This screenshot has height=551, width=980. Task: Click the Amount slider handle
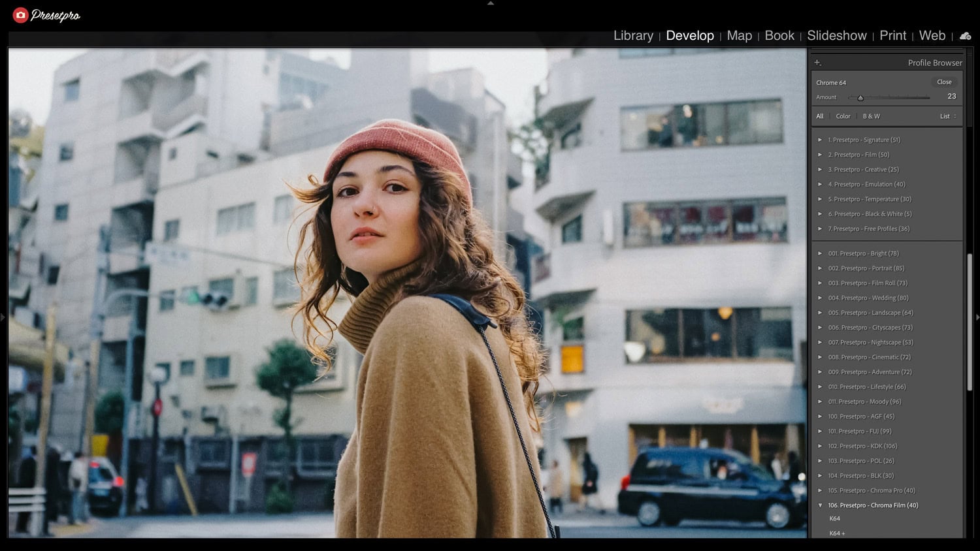(x=860, y=98)
